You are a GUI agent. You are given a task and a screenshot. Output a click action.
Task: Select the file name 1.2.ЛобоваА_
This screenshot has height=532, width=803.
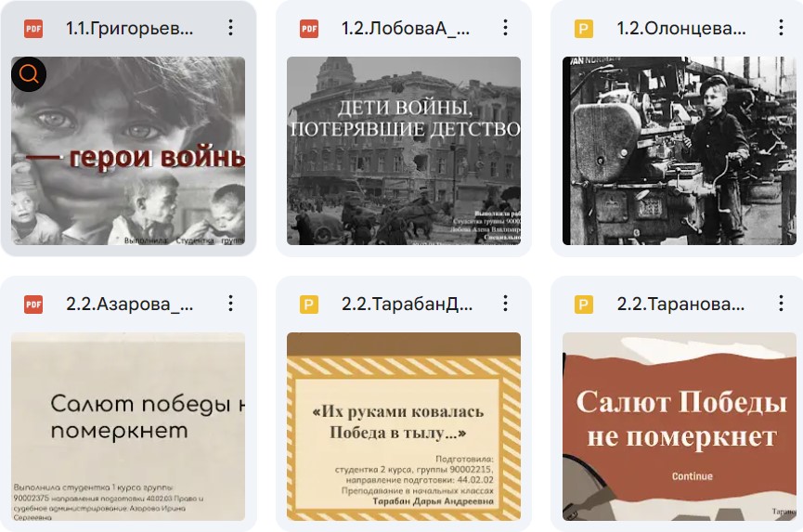pyautogui.click(x=406, y=29)
